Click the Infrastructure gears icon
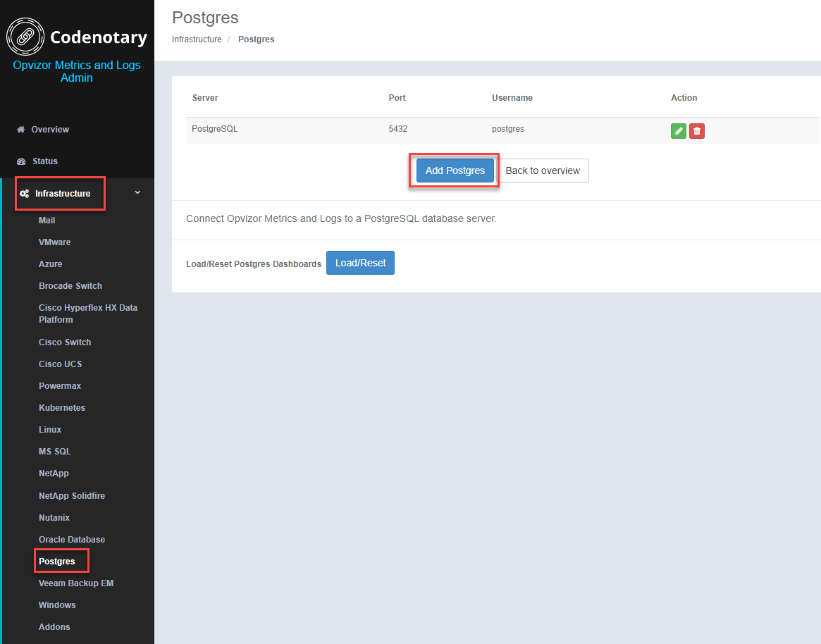Screen dimensions: 821x644 [24, 194]
